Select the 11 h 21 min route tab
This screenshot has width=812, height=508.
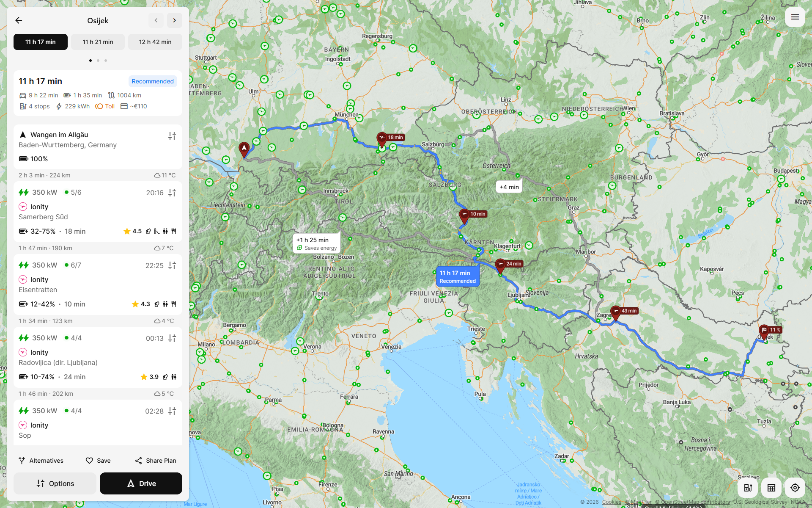point(98,42)
